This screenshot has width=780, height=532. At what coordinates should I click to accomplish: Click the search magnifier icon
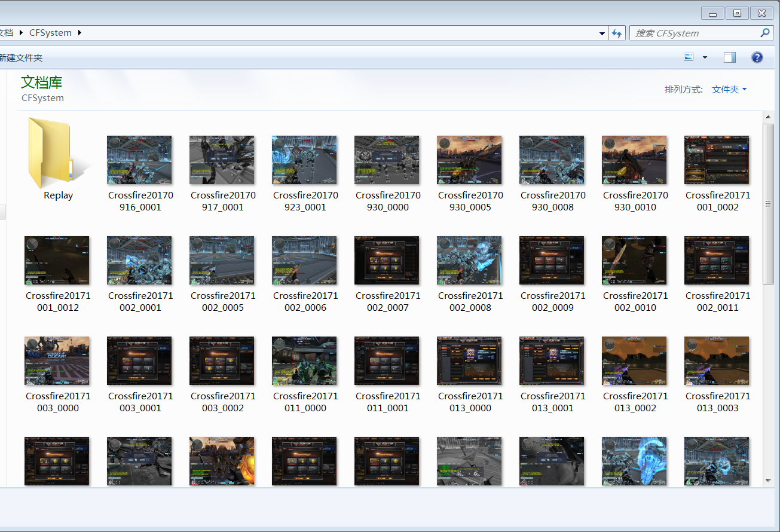click(x=765, y=33)
